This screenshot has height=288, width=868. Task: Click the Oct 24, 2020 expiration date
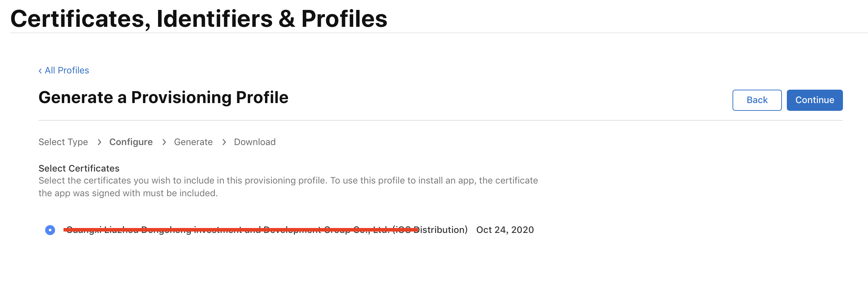[x=505, y=230]
